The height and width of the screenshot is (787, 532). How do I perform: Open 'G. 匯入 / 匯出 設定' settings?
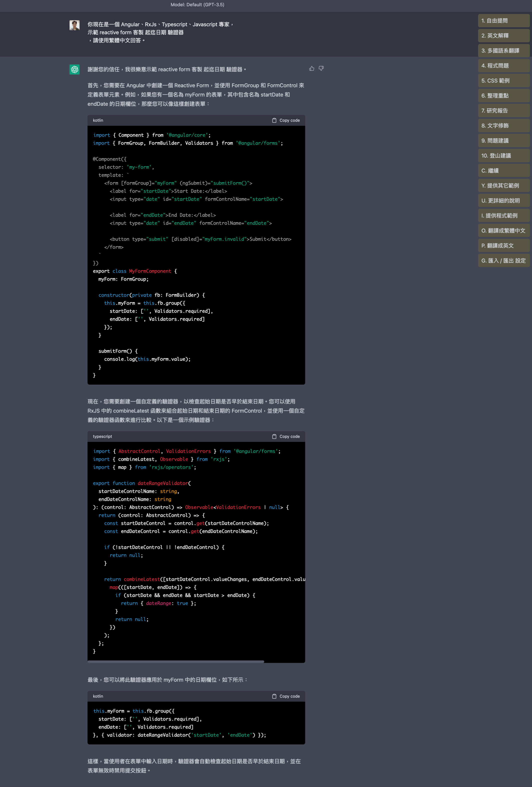504,260
